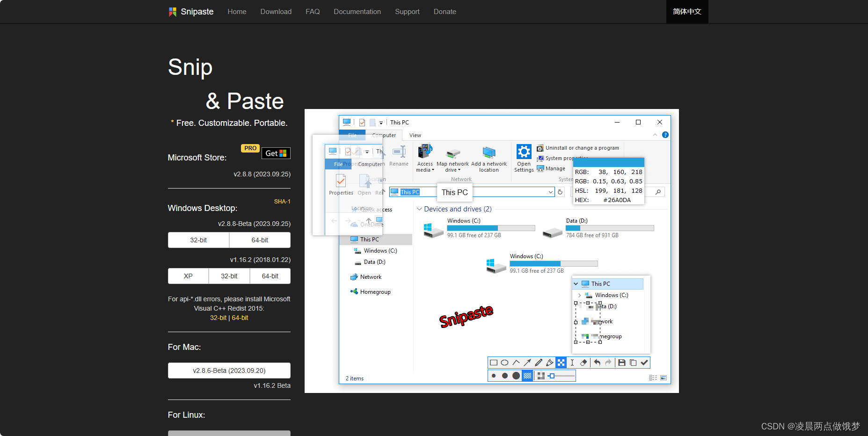Collapse the Devices and drives group

tap(419, 209)
